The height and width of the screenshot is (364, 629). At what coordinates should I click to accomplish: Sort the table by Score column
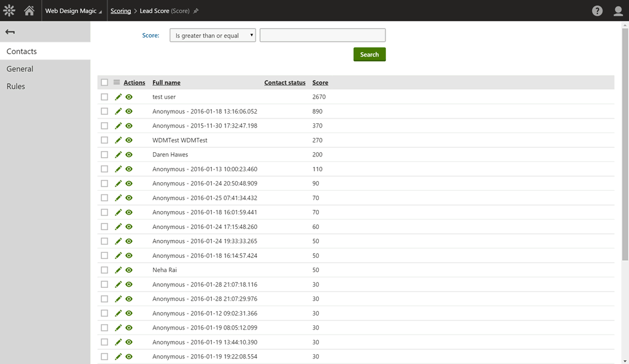click(320, 82)
